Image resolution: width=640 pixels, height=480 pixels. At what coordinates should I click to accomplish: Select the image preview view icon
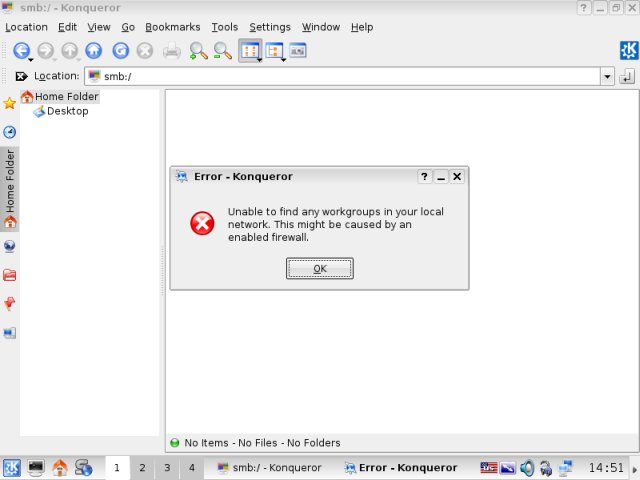coord(298,50)
